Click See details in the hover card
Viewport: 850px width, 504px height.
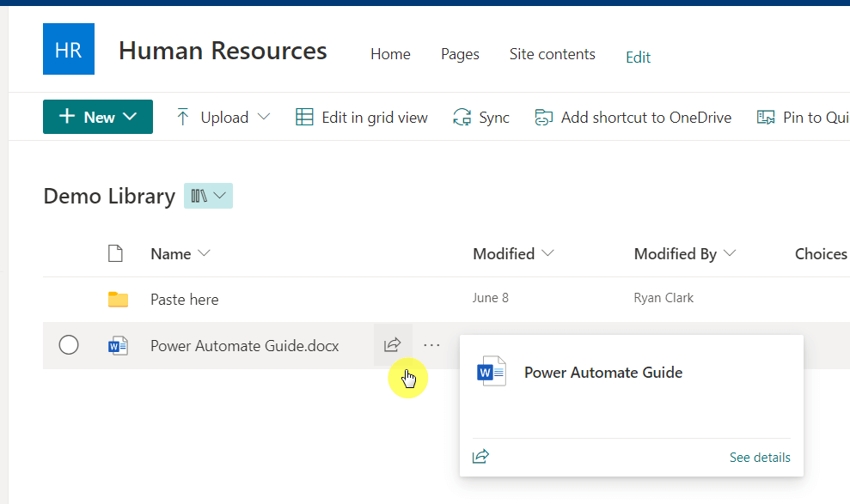[760, 458]
